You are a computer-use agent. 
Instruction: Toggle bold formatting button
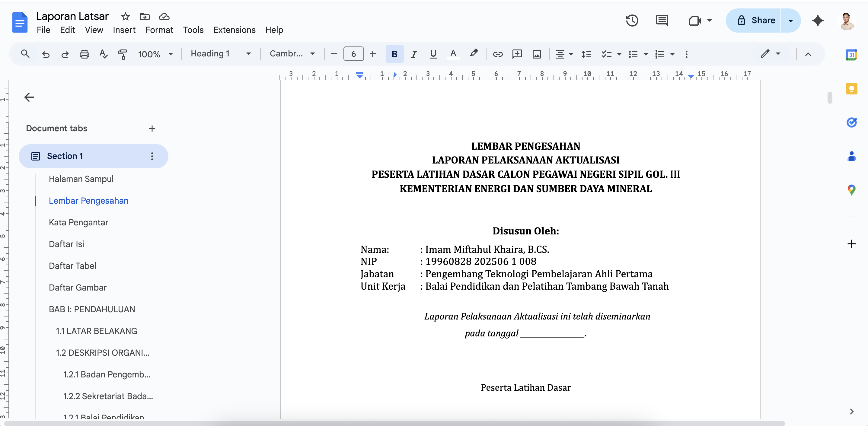coord(394,54)
